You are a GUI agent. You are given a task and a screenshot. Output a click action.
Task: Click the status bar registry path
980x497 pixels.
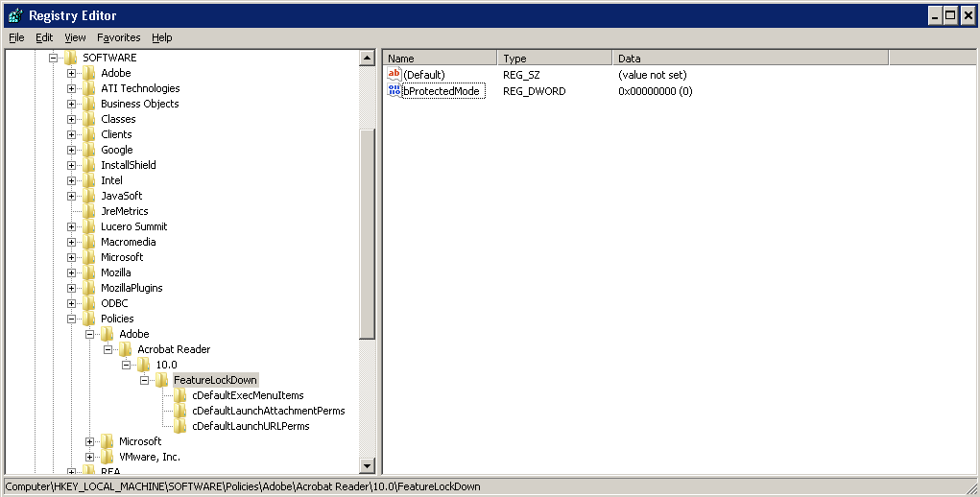point(243,486)
